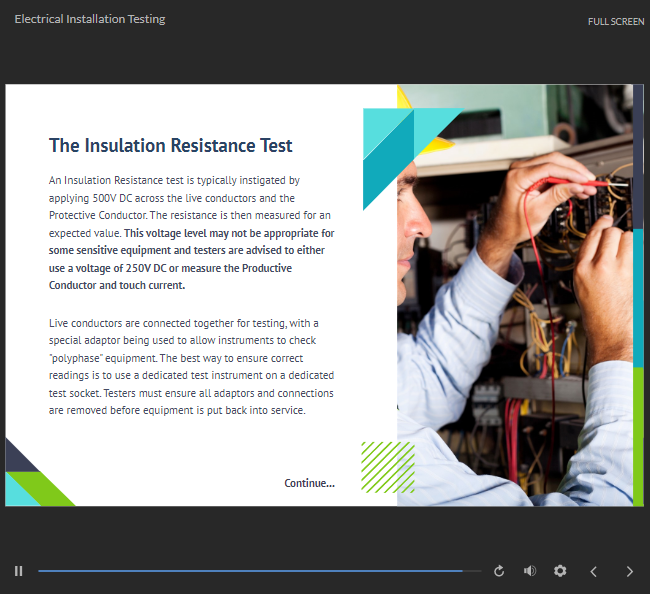Image resolution: width=651 pixels, height=594 pixels.
Task: Enter FULL SCREEN mode
Action: (x=615, y=21)
